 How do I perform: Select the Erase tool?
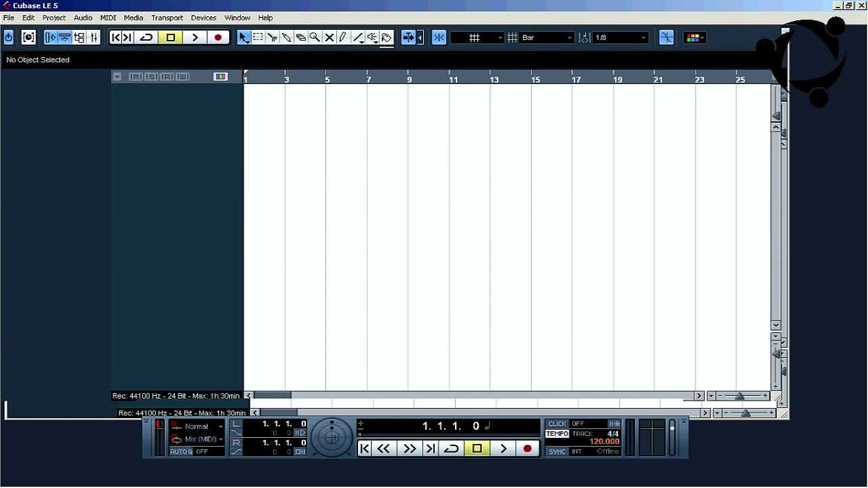(301, 38)
